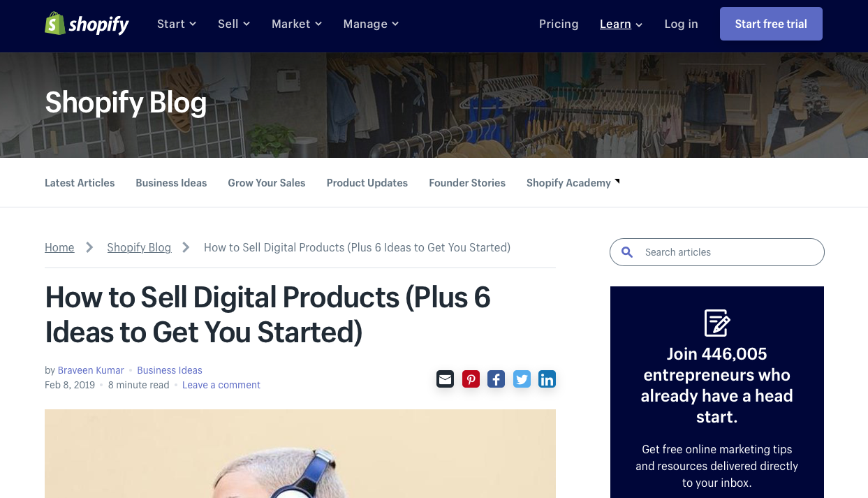Select the Start free trial button
This screenshot has height=498, width=868.
pos(771,24)
